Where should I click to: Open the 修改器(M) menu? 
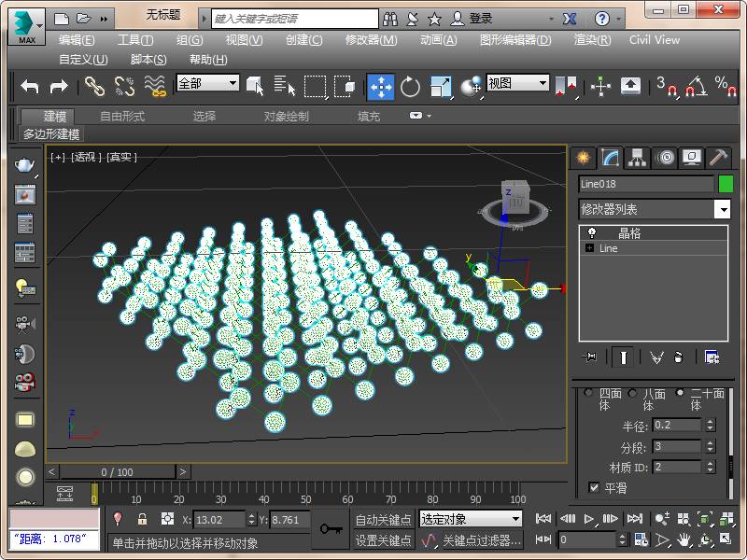pyautogui.click(x=371, y=40)
